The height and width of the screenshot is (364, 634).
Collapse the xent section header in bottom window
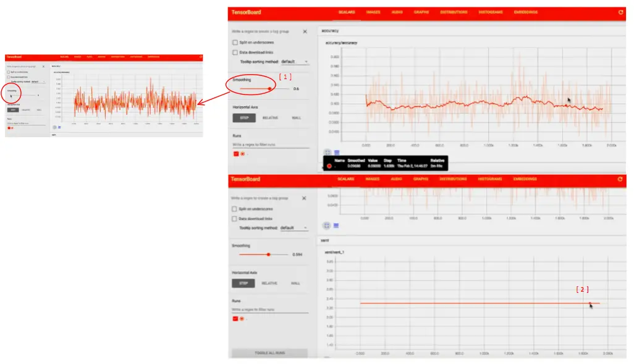[471, 240]
